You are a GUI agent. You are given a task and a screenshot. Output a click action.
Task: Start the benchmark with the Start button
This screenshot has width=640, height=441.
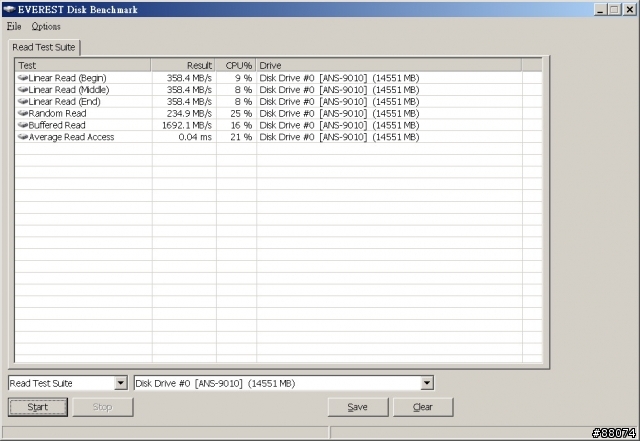[x=38, y=407]
